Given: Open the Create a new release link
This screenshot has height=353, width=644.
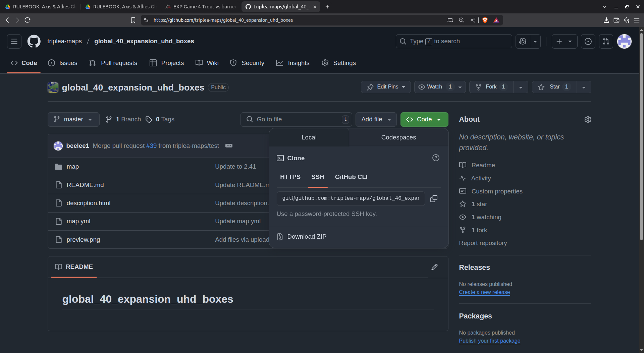Looking at the screenshot, I should coord(484,292).
